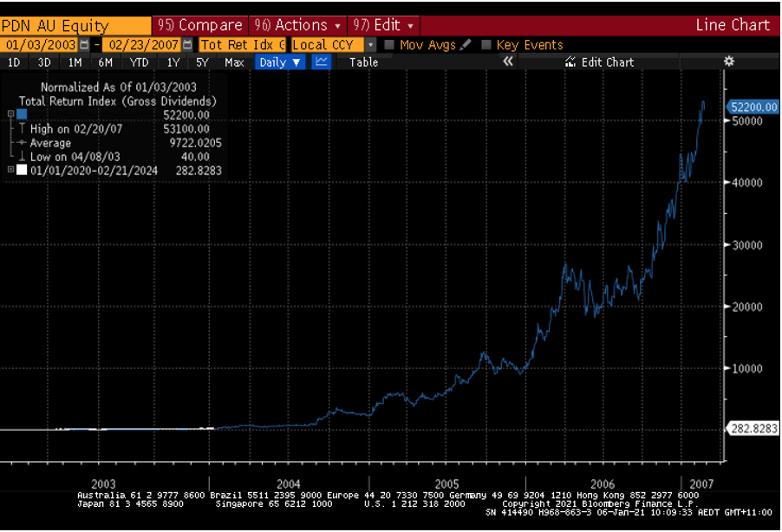The width and height of the screenshot is (782, 532).
Task: Enable the Mov Avgs checkbox
Action: [389, 44]
